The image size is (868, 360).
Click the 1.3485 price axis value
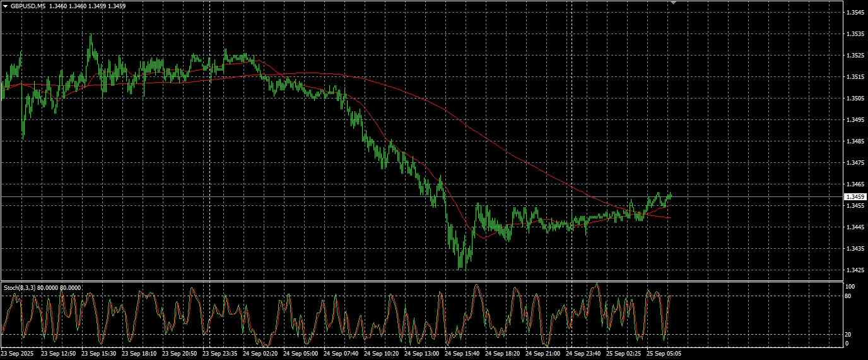pos(855,141)
